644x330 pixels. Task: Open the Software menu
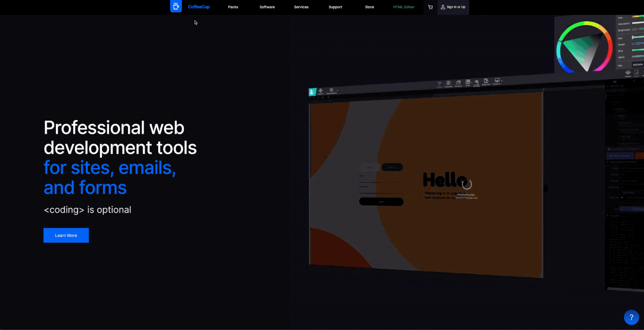tap(267, 7)
